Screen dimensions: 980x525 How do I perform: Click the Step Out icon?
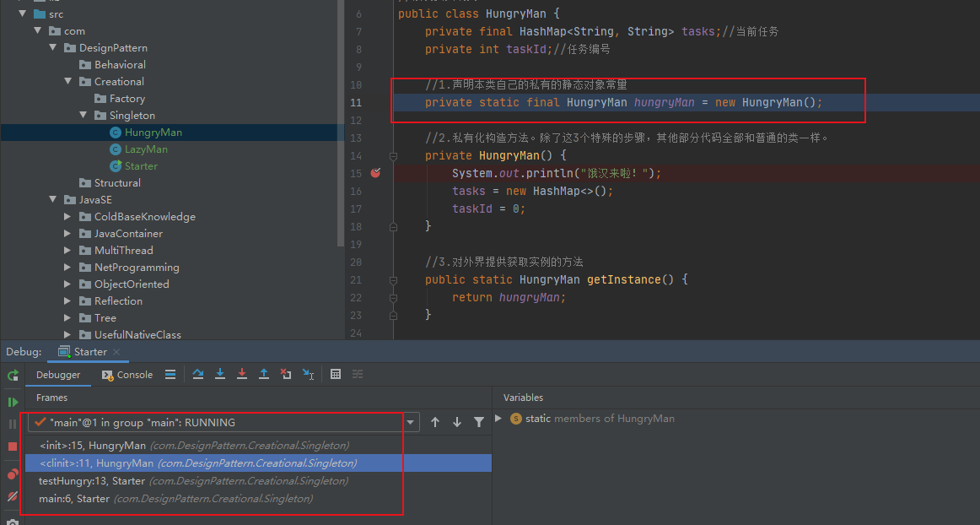click(x=264, y=374)
